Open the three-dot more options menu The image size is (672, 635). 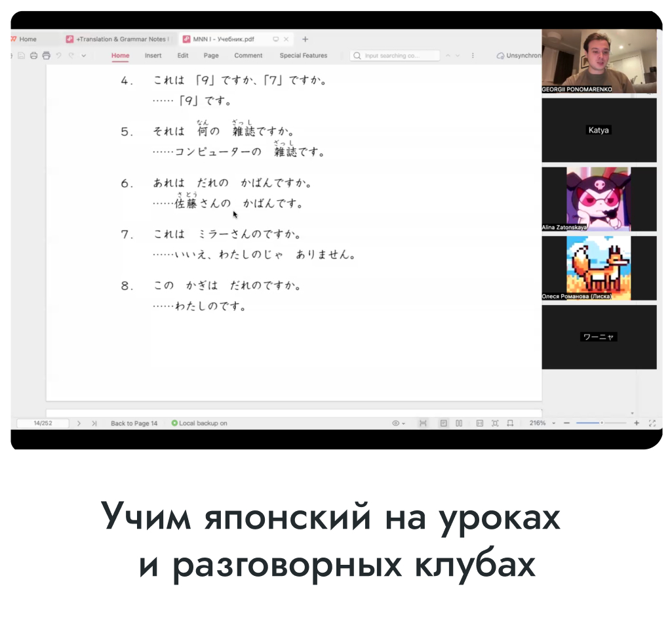(473, 56)
